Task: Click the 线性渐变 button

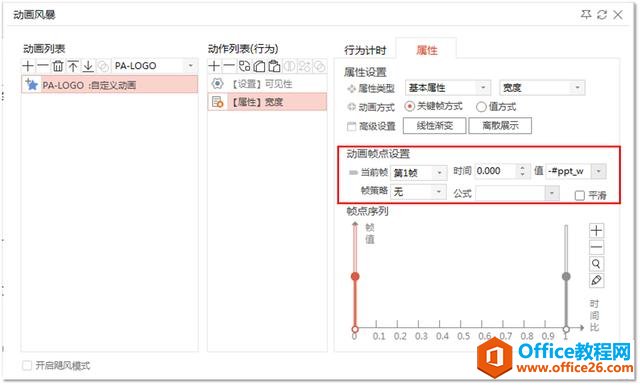Action: pos(435,126)
